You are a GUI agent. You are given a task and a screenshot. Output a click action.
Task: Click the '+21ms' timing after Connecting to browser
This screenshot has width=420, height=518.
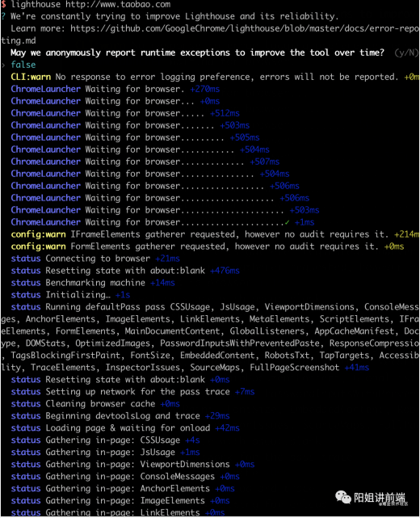167,259
